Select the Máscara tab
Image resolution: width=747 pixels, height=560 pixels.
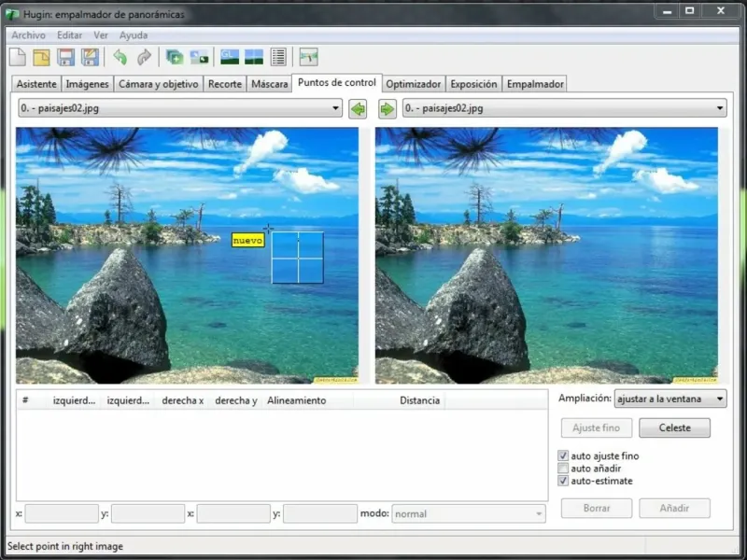tap(270, 84)
